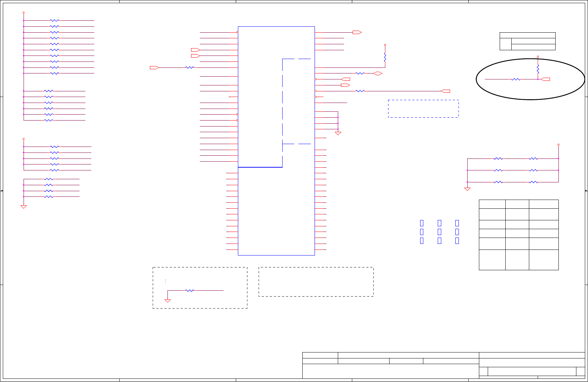588x382 pixels.
Task: Click the ground symbol below the left resistor banks
Action: [24, 207]
